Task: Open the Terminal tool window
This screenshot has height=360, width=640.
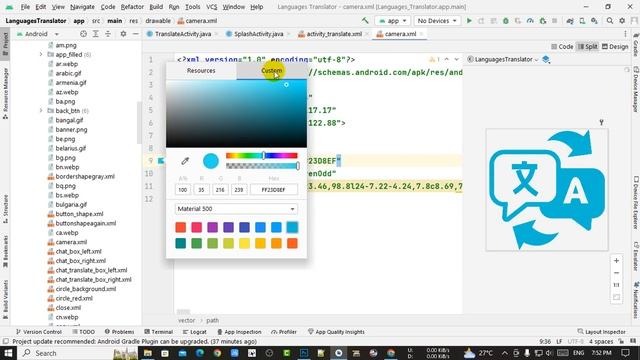Action: 158,332
